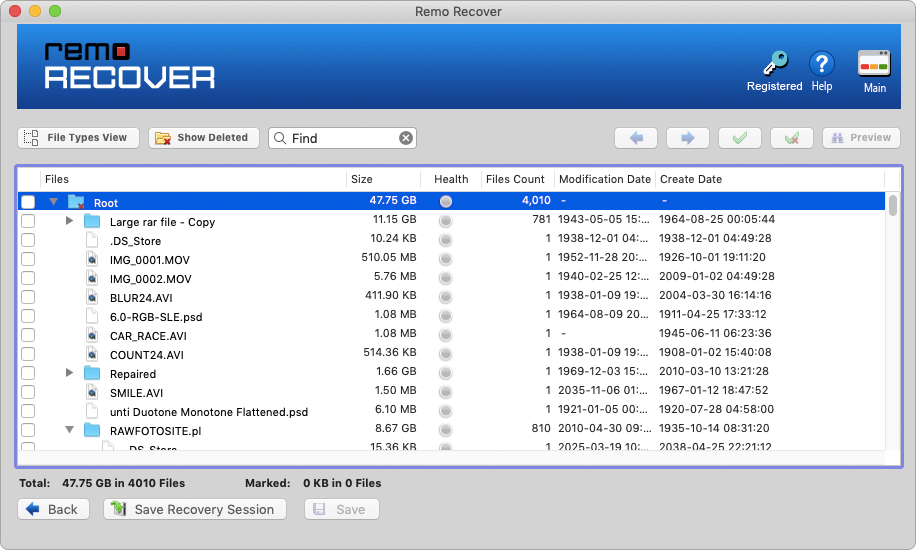Click the unmark checkmark with red x button

click(792, 138)
